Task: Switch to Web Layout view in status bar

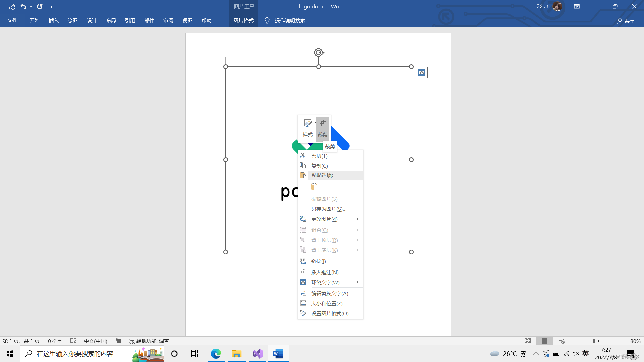Action: [561, 341]
